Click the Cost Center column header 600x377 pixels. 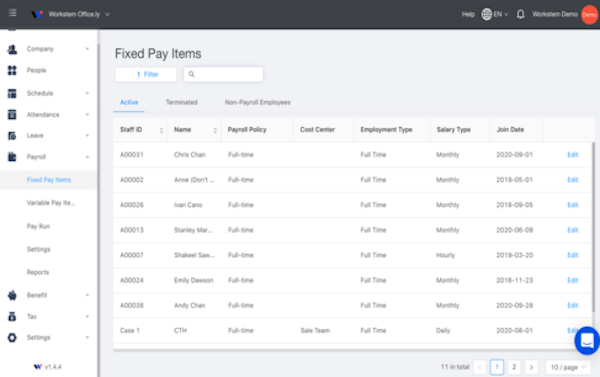point(317,130)
